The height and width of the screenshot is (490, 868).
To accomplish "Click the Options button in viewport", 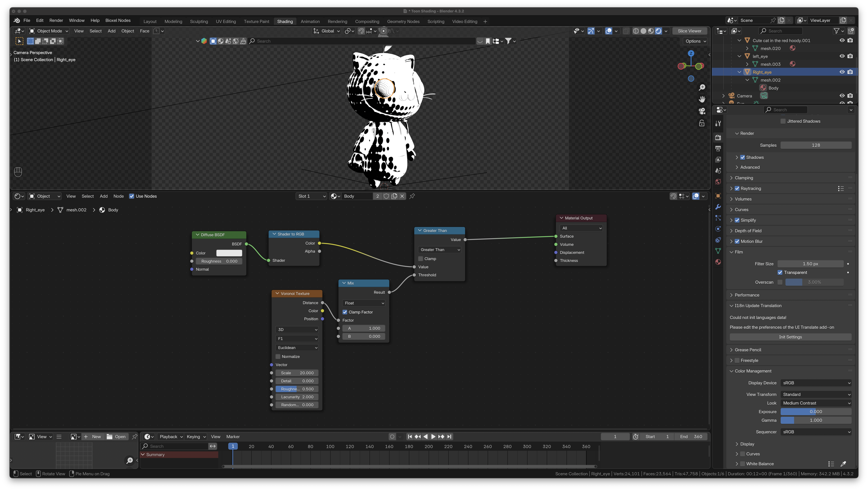I will (x=695, y=41).
